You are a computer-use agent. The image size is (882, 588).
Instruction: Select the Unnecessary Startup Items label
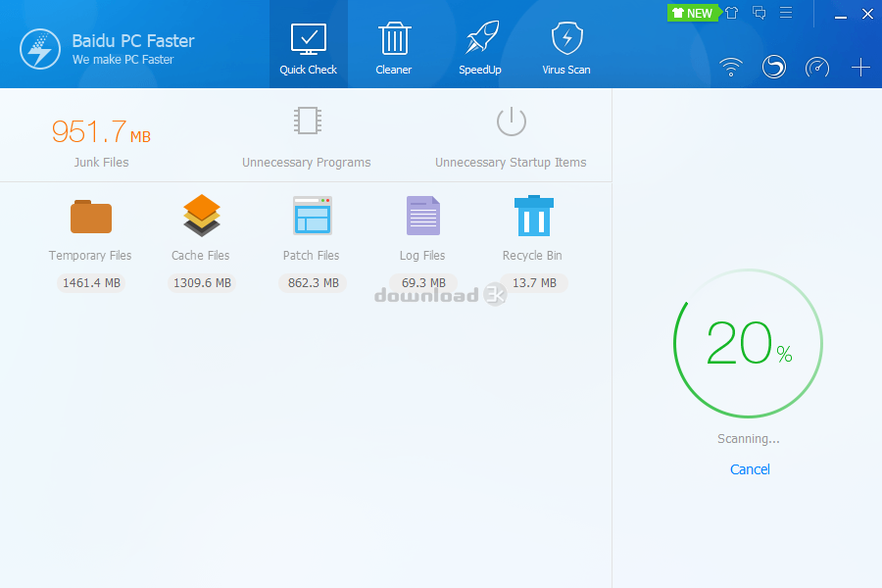(511, 163)
